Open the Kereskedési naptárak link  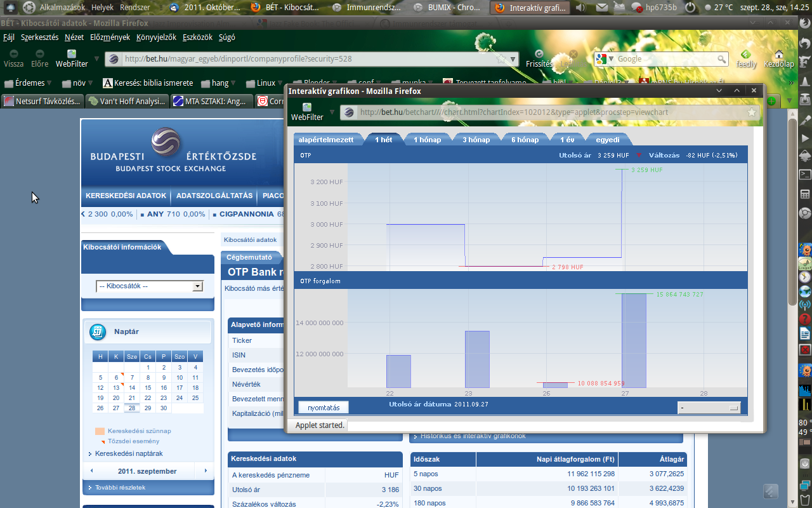point(129,454)
